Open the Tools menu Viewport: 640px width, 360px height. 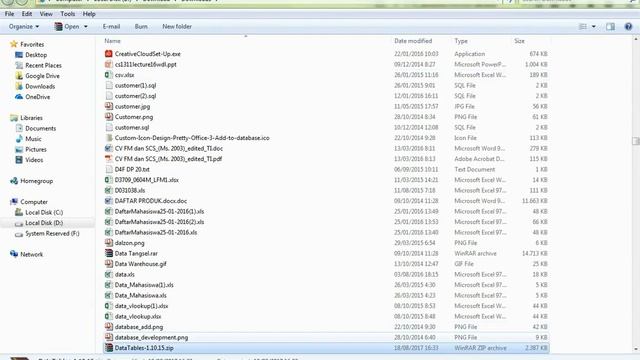(67, 14)
